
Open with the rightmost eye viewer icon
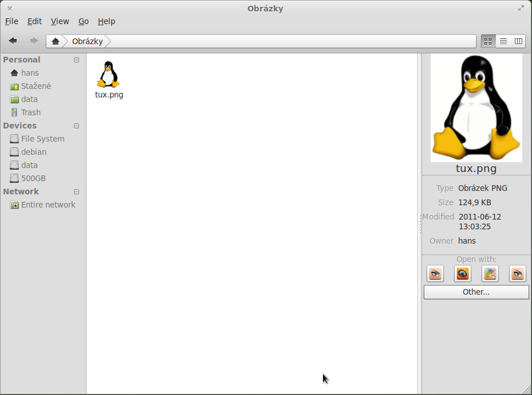[518, 273]
